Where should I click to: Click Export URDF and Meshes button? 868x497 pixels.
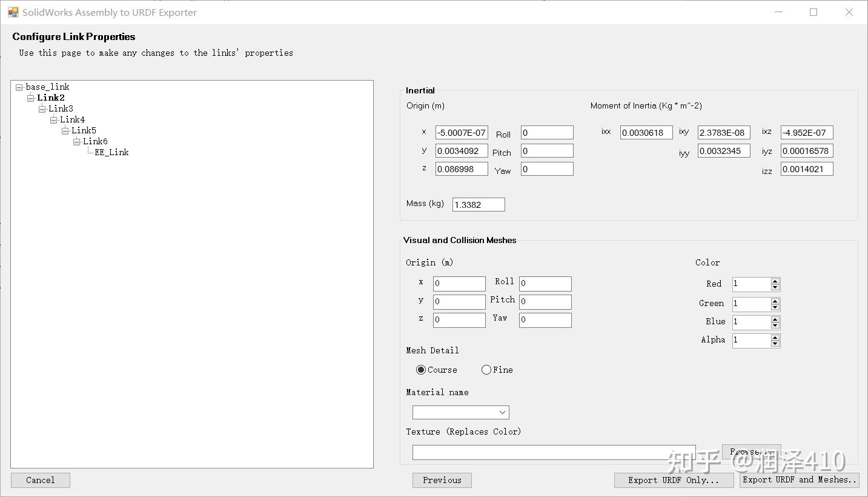click(800, 480)
